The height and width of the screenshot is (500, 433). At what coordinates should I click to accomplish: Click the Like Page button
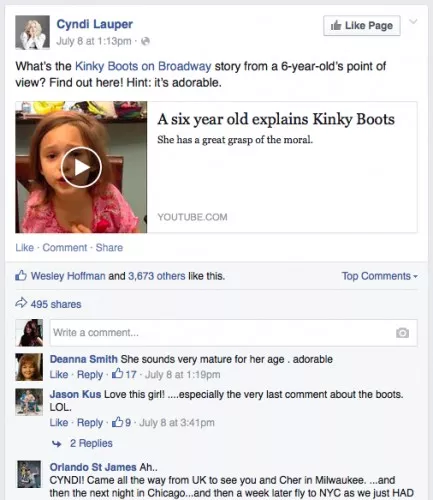(x=362, y=25)
